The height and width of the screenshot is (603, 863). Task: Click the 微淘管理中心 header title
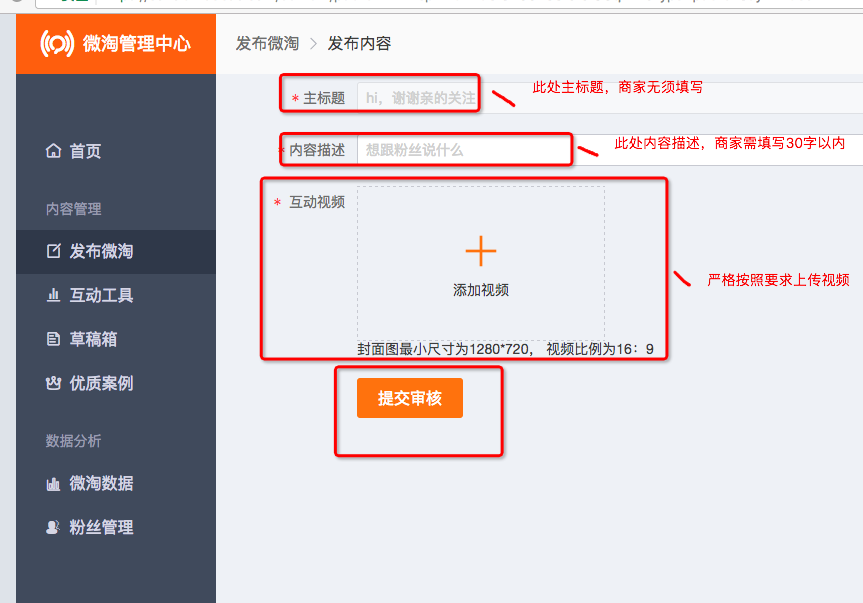pos(136,43)
